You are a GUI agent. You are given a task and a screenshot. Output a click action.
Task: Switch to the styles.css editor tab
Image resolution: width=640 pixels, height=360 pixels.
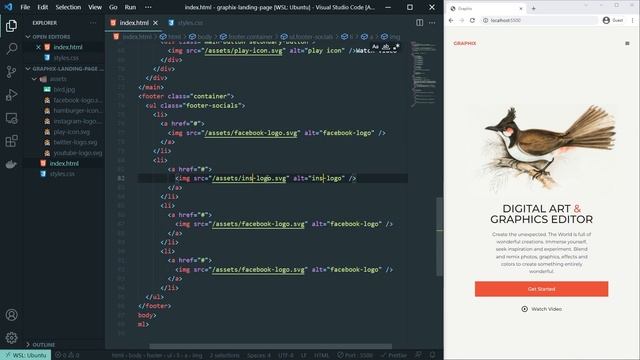pyautogui.click(x=186, y=23)
